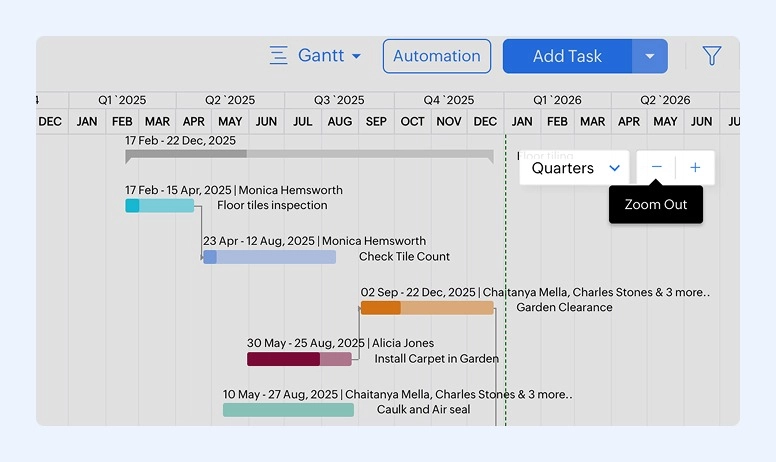Click the Q1`2026 quarter header

tap(557, 100)
